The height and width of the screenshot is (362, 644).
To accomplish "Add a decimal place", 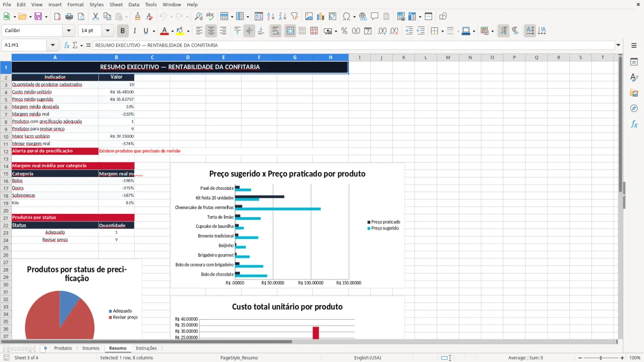I will [382, 31].
